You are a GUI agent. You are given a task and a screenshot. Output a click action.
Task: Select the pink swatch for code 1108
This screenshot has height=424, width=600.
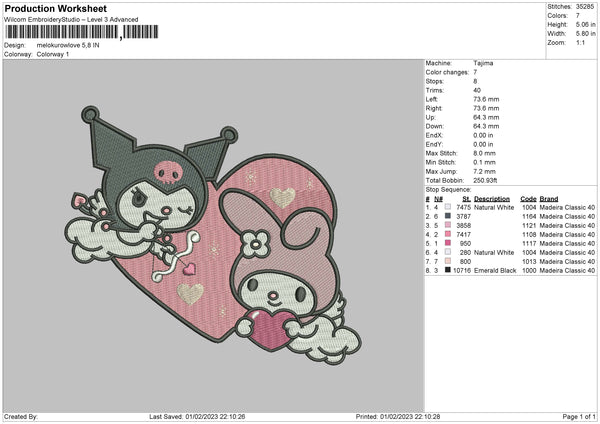click(x=446, y=232)
